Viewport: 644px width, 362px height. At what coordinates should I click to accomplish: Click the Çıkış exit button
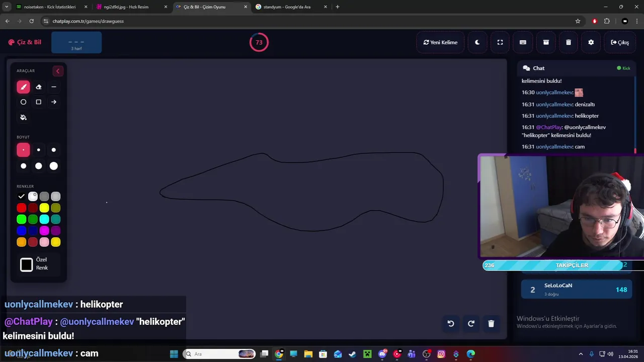point(620,42)
